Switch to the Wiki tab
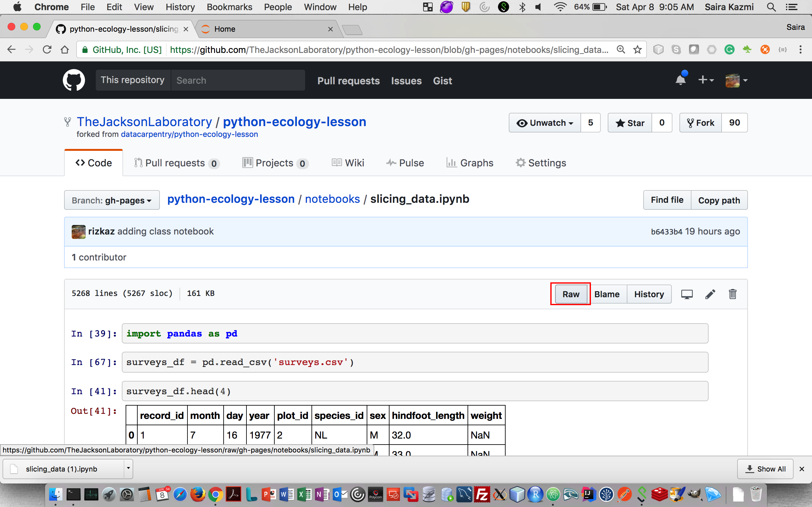The width and height of the screenshot is (812, 507). pyautogui.click(x=348, y=163)
